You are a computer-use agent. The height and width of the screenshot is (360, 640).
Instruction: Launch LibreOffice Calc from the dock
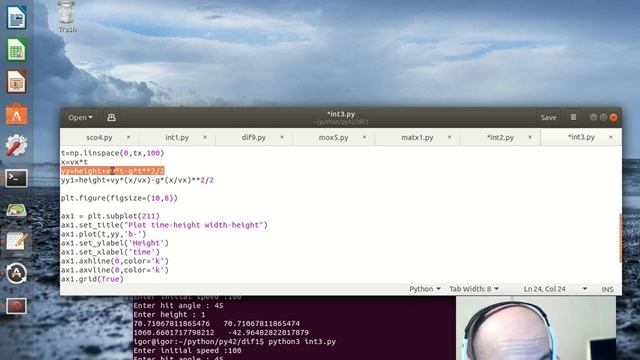[x=16, y=50]
